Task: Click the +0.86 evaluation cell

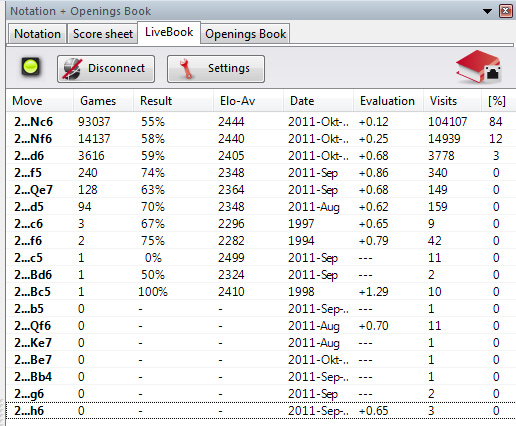Action: (373, 173)
